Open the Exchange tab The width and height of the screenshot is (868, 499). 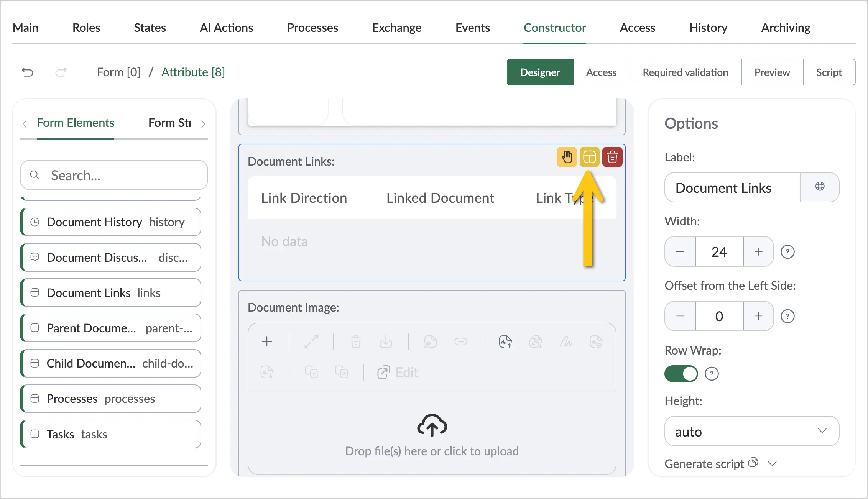click(397, 28)
